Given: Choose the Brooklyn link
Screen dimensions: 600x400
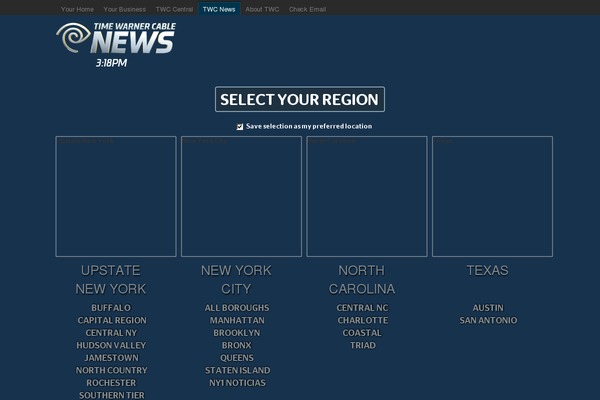Looking at the screenshot, I should click(236, 333).
